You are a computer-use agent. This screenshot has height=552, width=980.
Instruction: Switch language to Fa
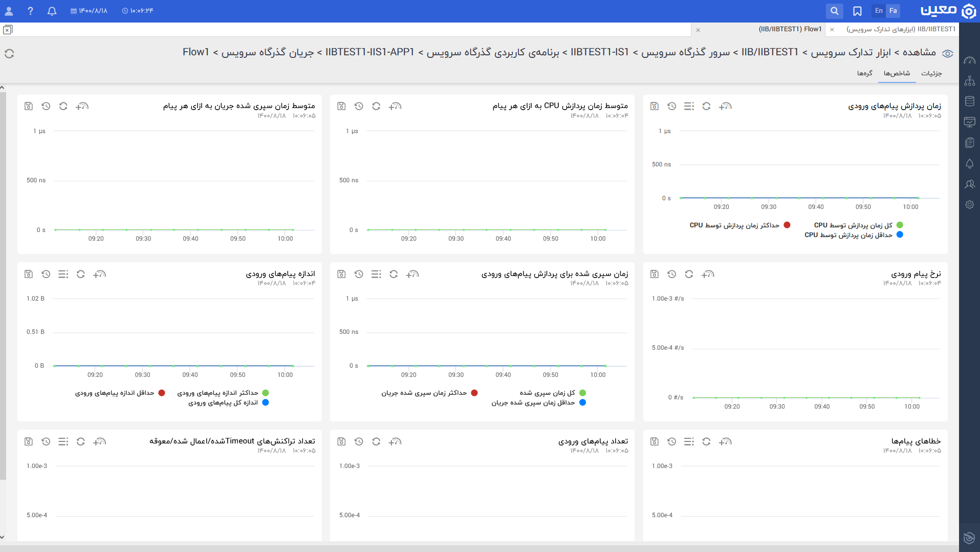click(x=893, y=11)
